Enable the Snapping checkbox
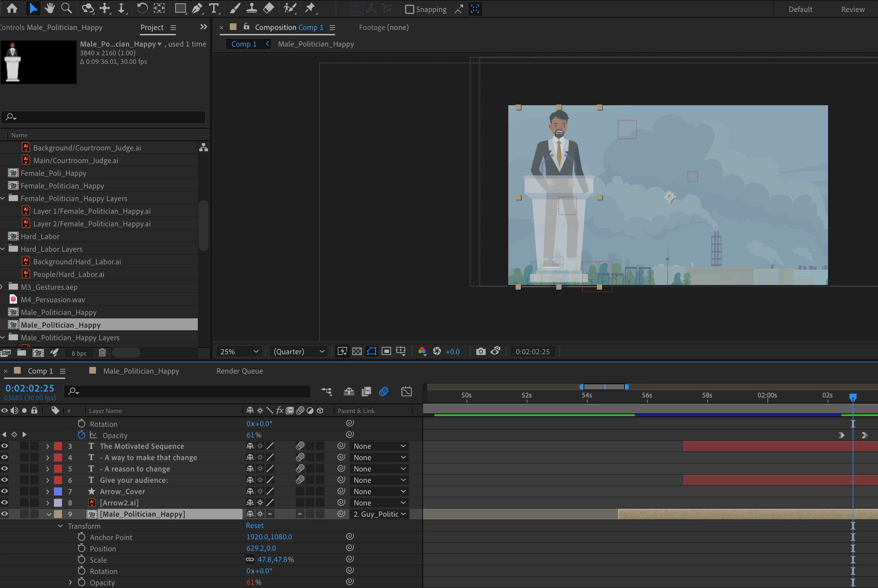Image resolution: width=878 pixels, height=588 pixels. pos(410,9)
